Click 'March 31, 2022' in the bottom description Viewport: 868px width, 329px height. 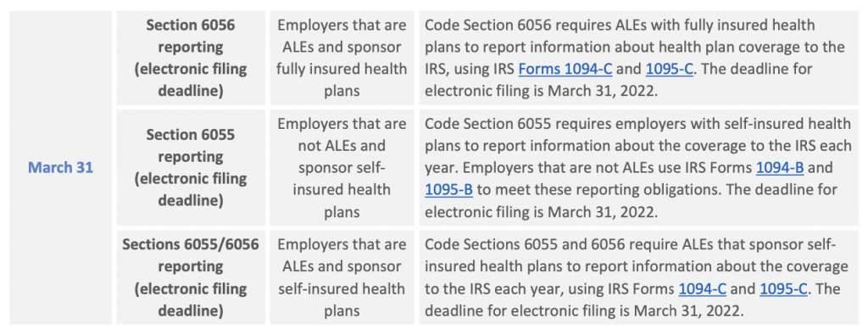coord(685,310)
